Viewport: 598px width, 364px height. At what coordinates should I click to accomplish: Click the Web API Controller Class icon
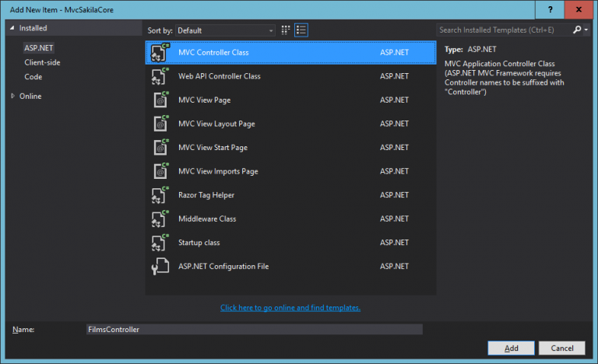[159, 76]
